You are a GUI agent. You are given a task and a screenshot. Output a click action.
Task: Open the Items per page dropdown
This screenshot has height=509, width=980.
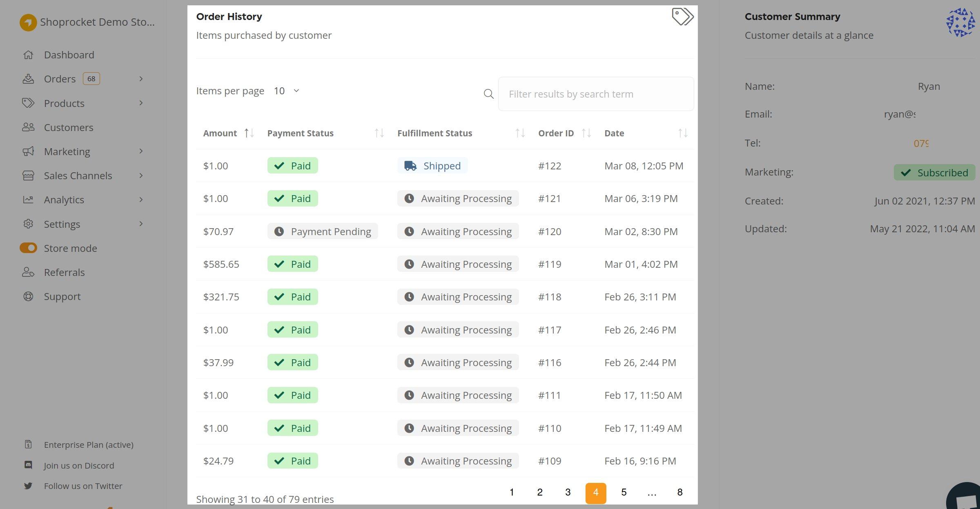[x=287, y=91]
